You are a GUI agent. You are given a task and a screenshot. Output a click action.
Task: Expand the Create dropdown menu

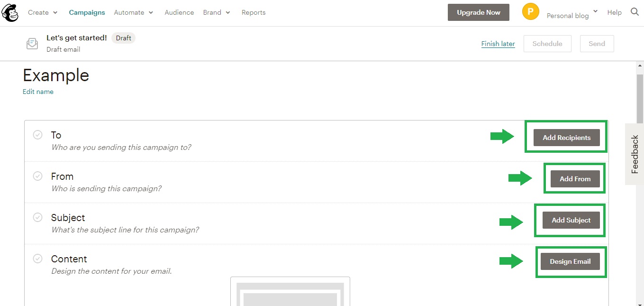pos(43,12)
